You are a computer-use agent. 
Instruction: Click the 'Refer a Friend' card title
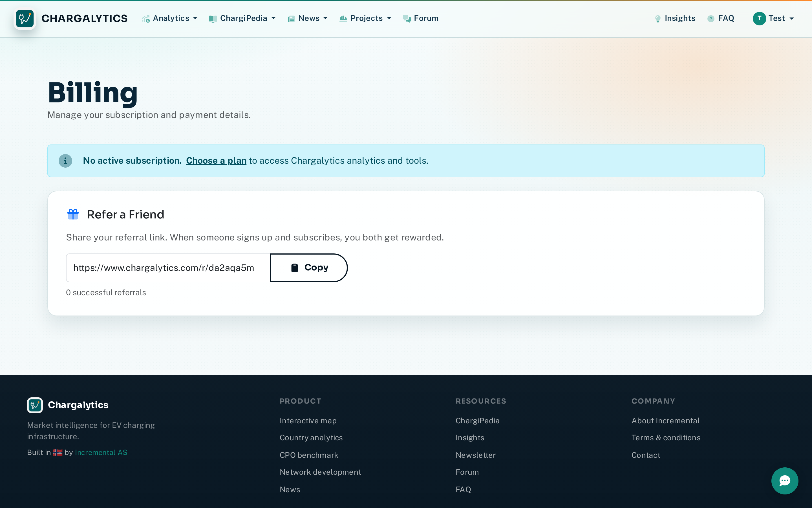pyautogui.click(x=125, y=214)
